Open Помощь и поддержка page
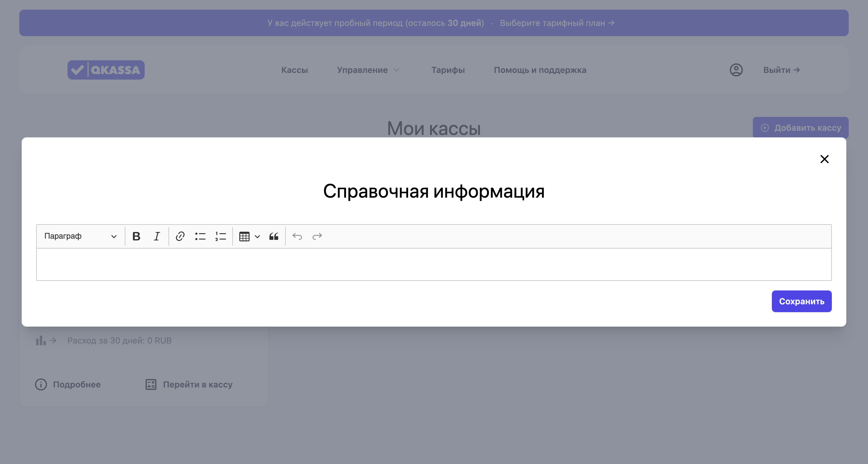The image size is (868, 464). [540, 70]
